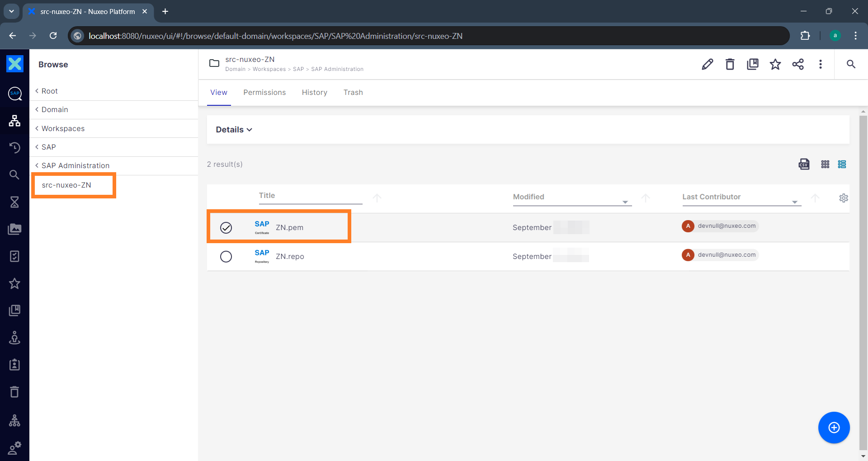Viewport: 868px width, 461px height.
Task: Open the personal workspace sidebar icon
Action: click(14, 338)
